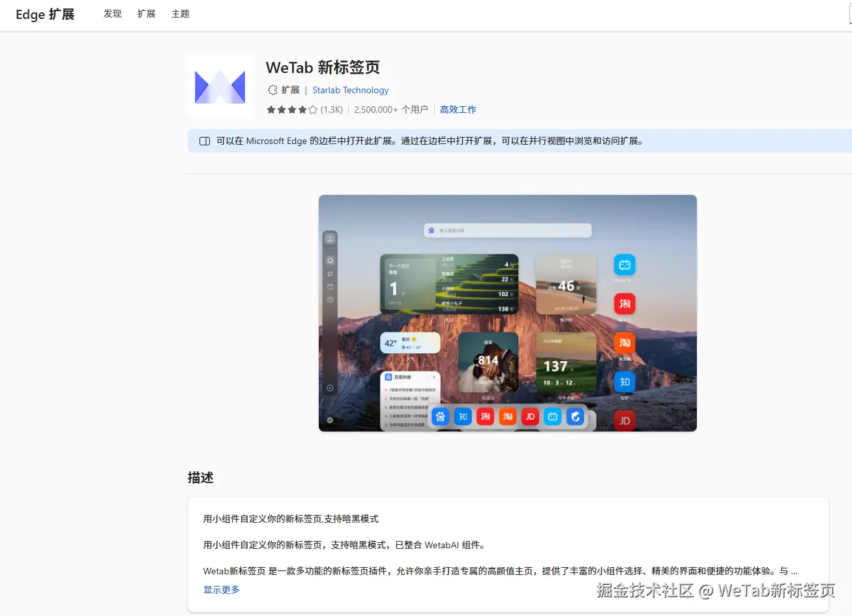
Task: Select the home icon in the sidebar
Action: [x=330, y=260]
